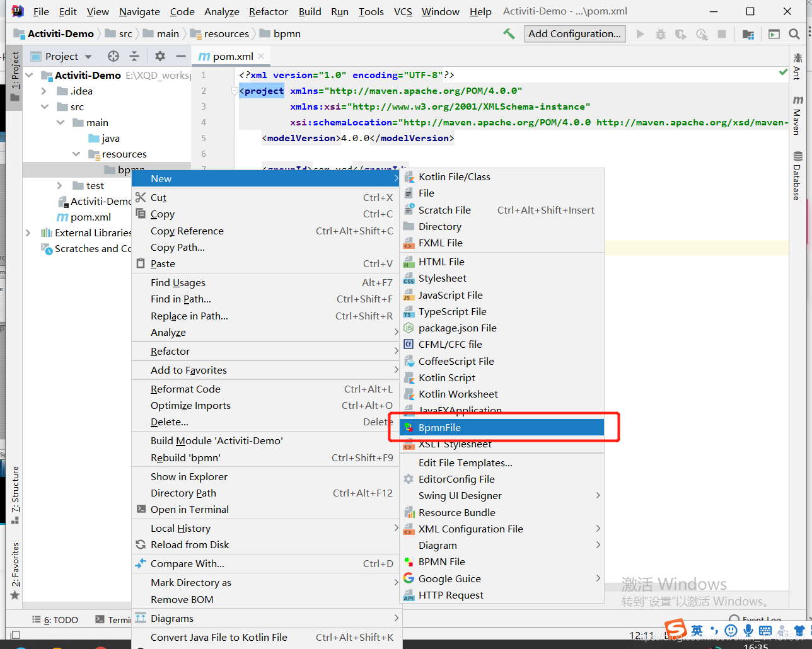Viewport: 812px width, 649px height.
Task: Click the bpmn breadcrumb in navigation bar
Action: pyautogui.click(x=280, y=33)
